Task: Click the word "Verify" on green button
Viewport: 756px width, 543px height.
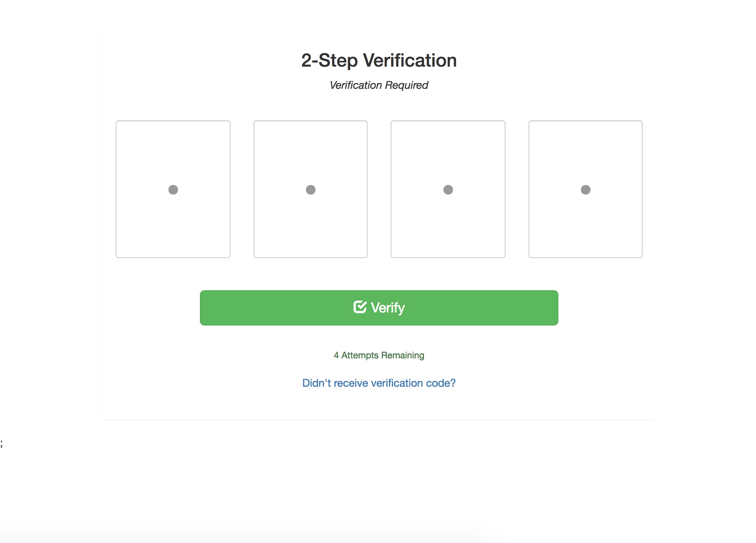Action: [388, 308]
